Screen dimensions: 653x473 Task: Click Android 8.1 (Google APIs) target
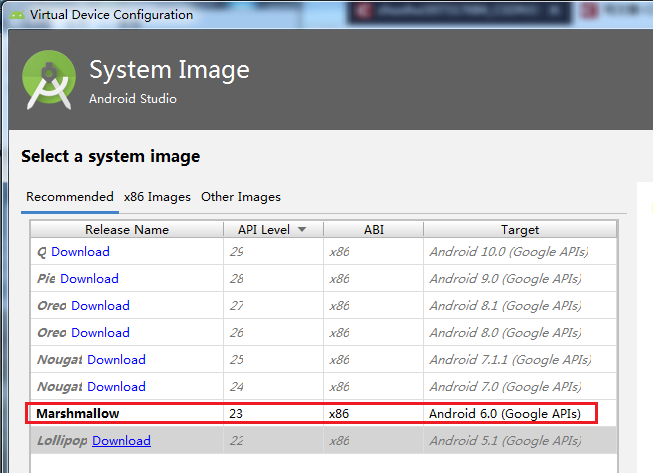point(505,306)
